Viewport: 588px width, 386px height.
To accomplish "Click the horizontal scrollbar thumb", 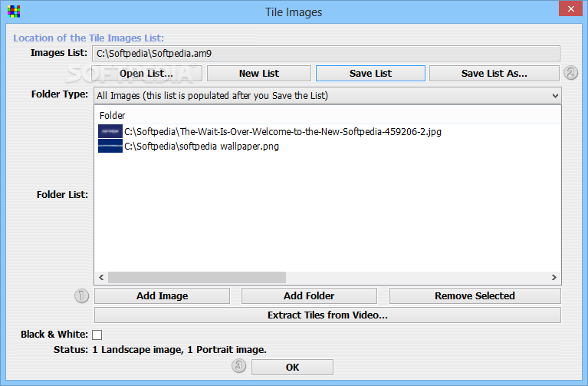I will tap(197, 278).
